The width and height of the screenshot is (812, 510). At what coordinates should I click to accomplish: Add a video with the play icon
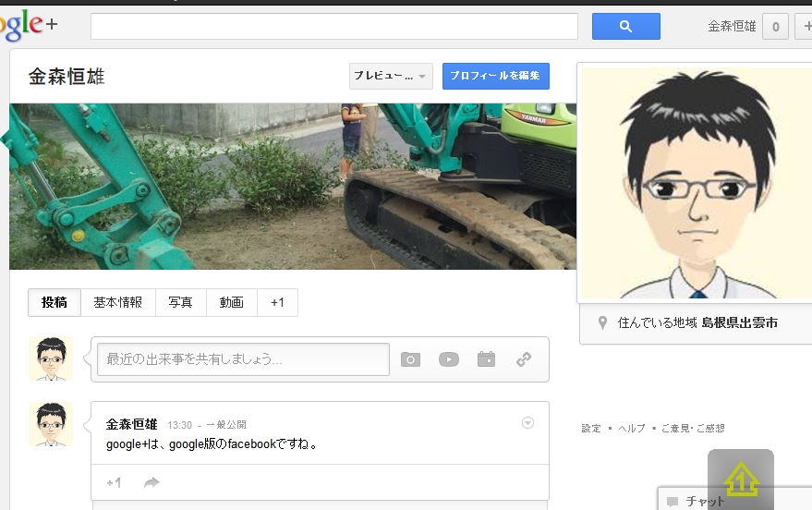pyautogui.click(x=449, y=359)
